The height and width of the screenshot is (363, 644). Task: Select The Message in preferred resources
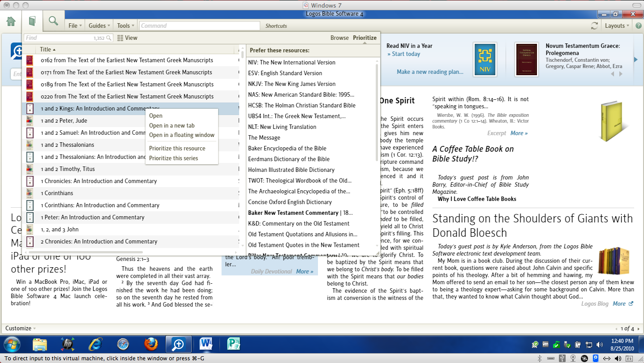(x=264, y=138)
